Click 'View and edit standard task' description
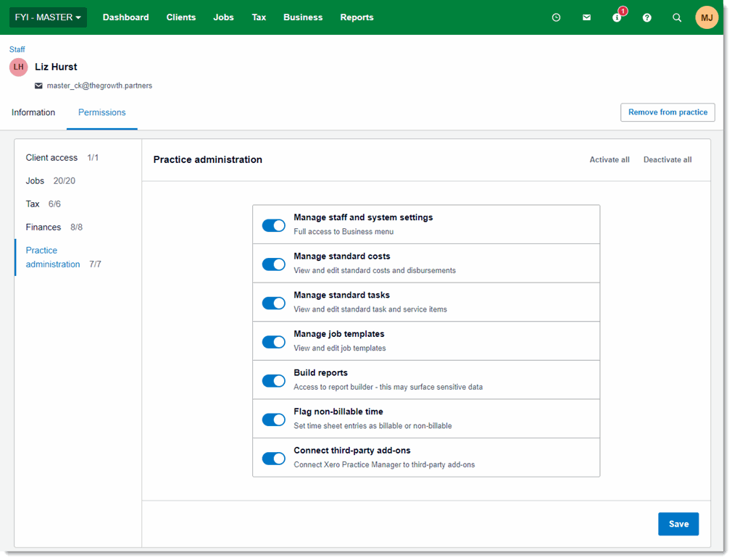 click(370, 309)
